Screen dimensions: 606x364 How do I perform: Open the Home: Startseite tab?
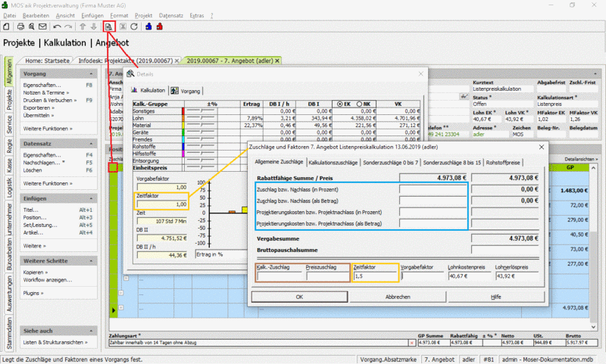click(47, 61)
